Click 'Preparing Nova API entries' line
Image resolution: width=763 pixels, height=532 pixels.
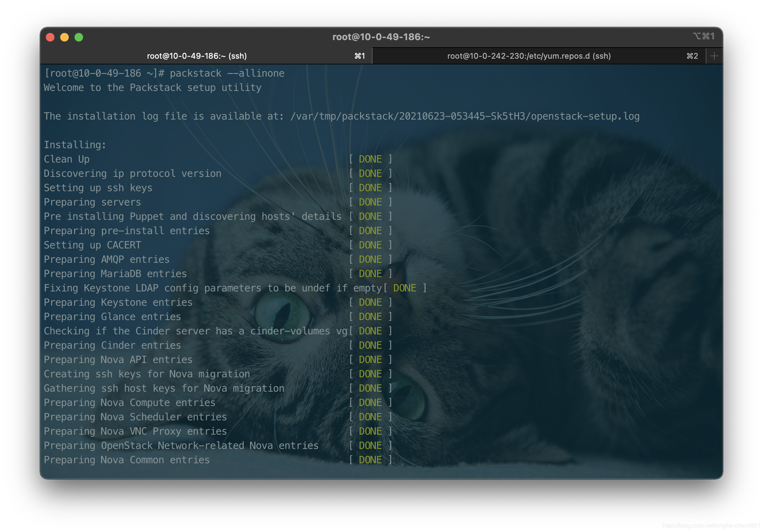click(118, 360)
